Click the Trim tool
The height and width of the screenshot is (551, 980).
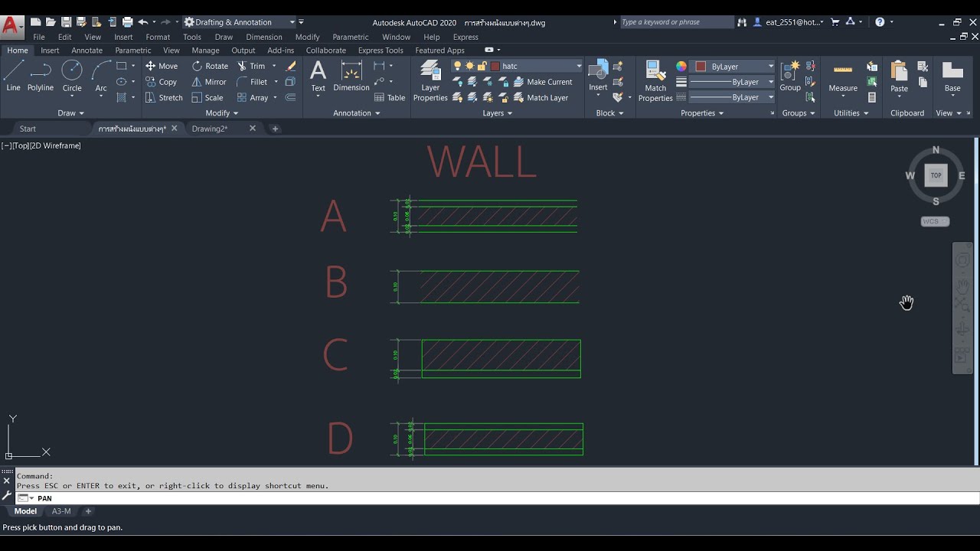(251, 66)
